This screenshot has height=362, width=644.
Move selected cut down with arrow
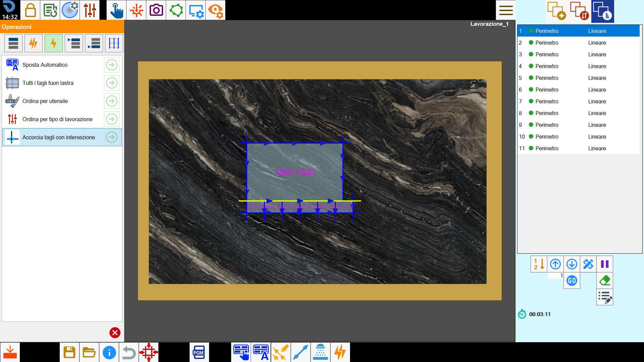coord(572,264)
